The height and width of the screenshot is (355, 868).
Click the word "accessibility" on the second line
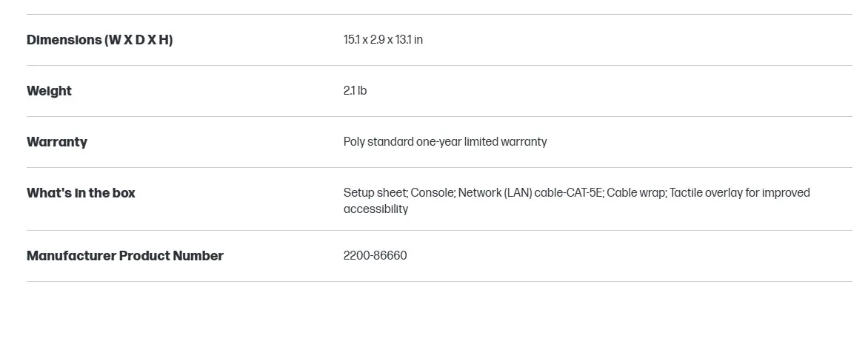point(375,209)
